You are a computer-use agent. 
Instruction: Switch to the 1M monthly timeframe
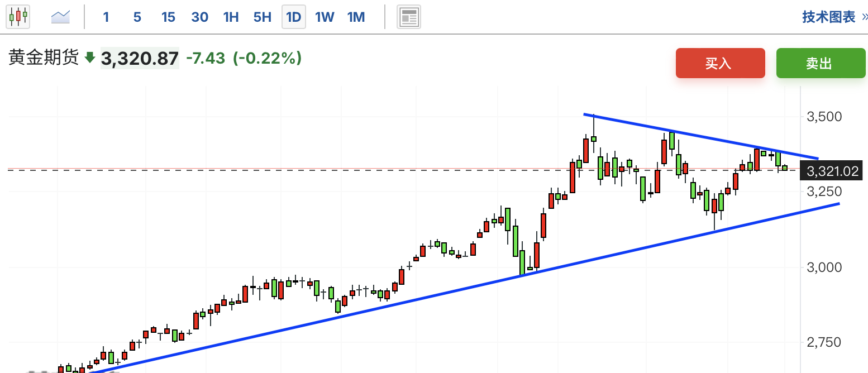[356, 17]
